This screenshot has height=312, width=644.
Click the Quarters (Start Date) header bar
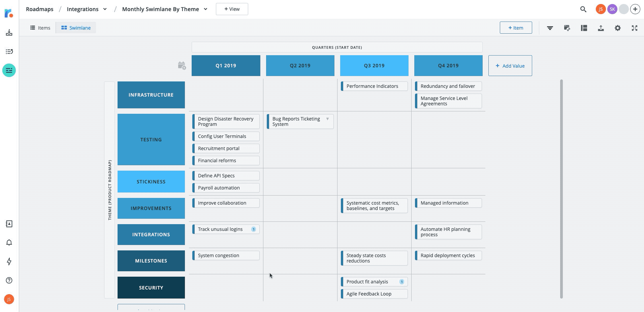[x=337, y=47]
